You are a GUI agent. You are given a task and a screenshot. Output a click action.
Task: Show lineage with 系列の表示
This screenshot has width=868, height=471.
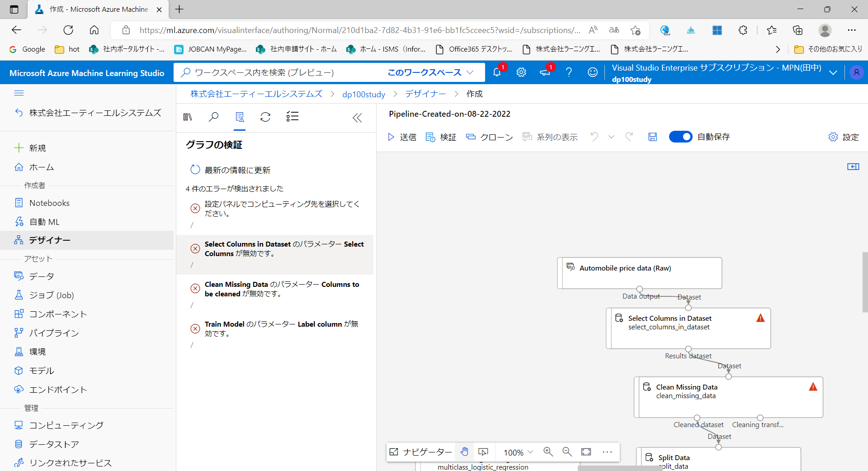click(550, 137)
